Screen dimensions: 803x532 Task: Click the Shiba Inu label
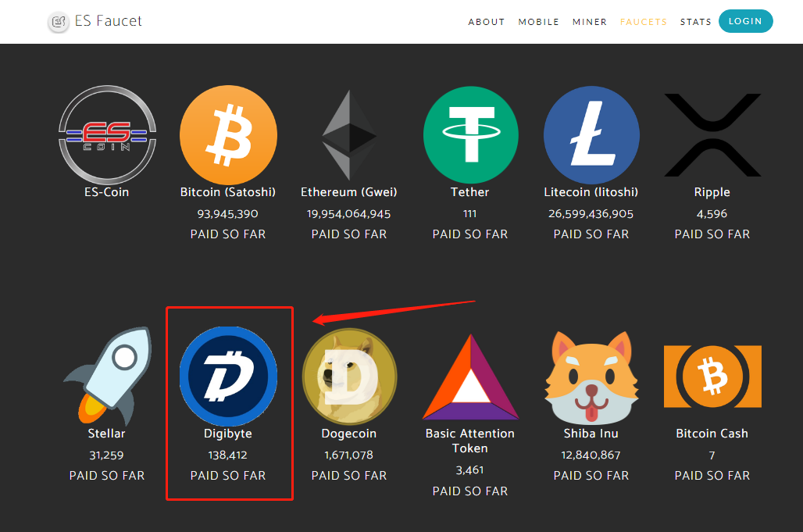click(x=591, y=434)
